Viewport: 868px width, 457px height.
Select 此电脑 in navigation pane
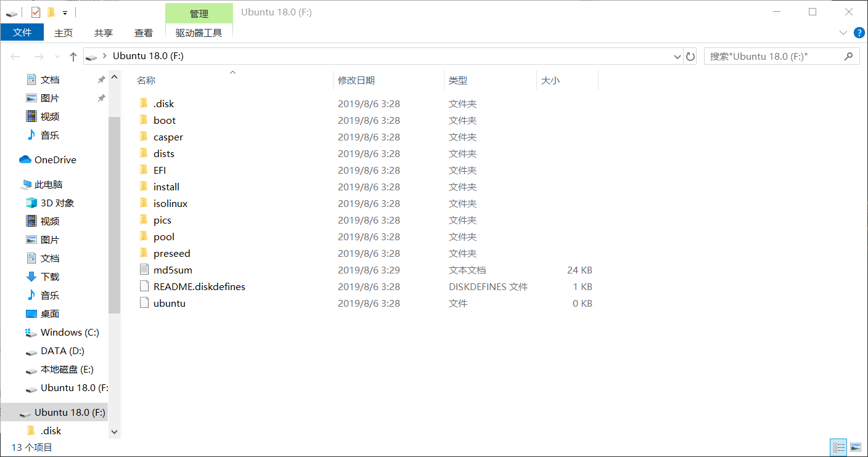tap(49, 184)
